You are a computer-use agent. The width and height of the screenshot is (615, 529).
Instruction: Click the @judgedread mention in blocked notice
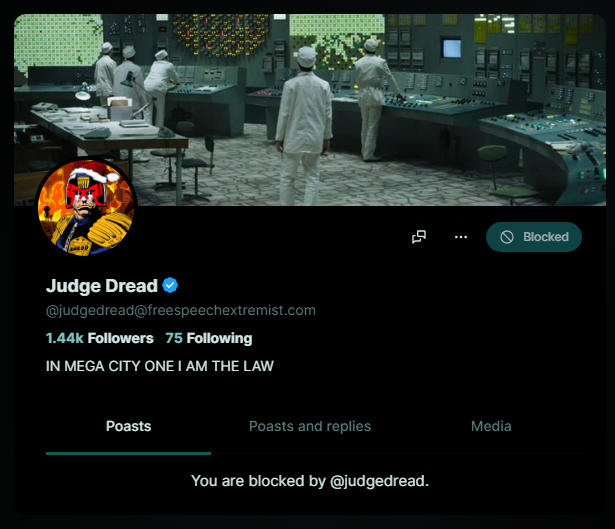coord(379,481)
